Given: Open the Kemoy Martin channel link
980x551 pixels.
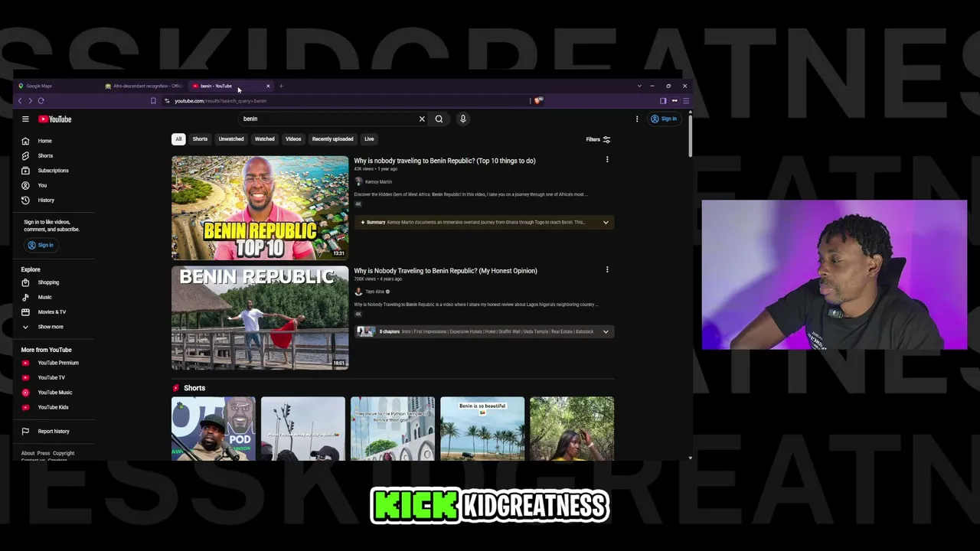Looking at the screenshot, I should tap(378, 182).
